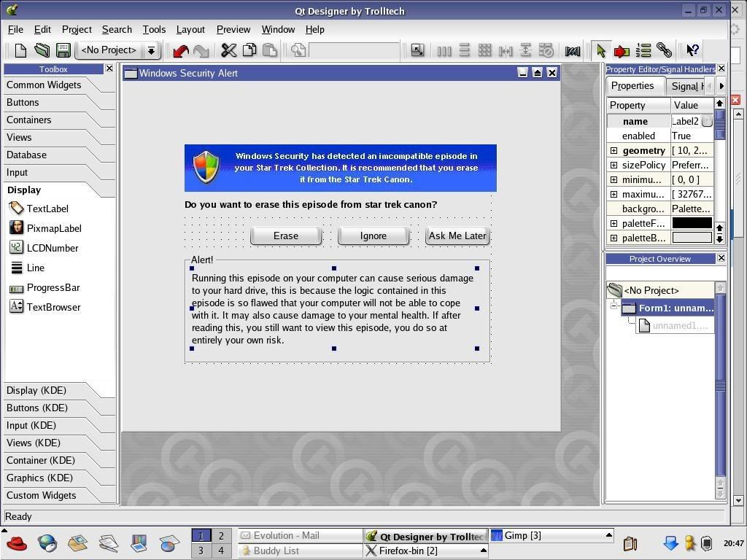Pick the LCDNumber widget from the toolbox

pos(44,248)
